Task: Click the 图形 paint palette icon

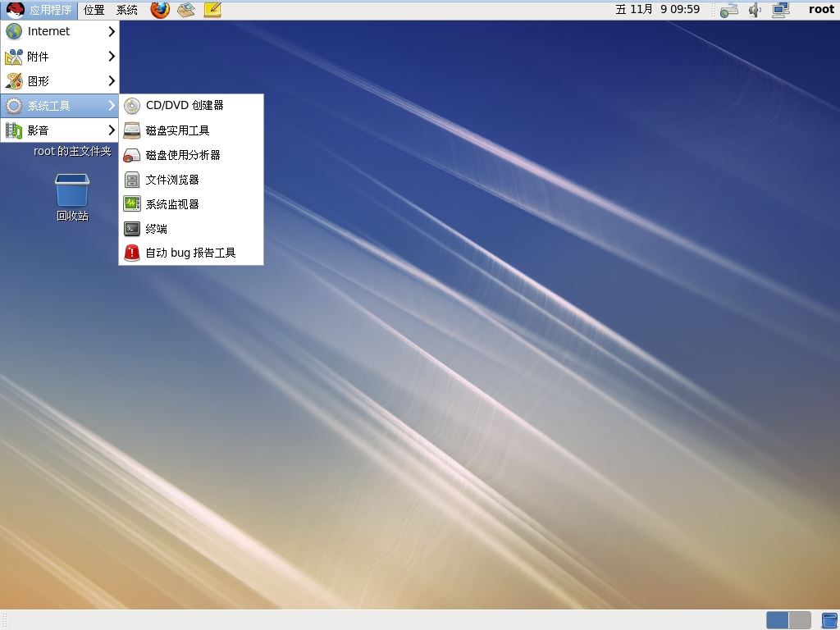Action: [x=14, y=81]
